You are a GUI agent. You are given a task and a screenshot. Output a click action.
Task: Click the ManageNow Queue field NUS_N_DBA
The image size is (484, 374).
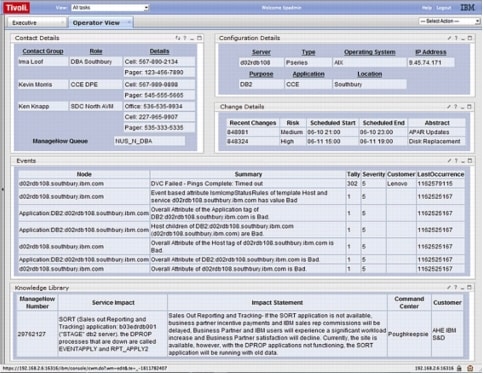point(149,141)
